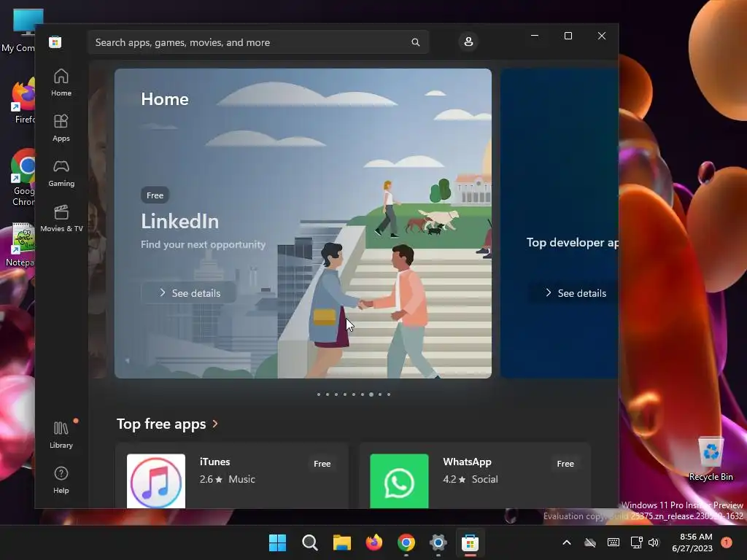The height and width of the screenshot is (560, 747).
Task: Open the WhatsApp app icon
Action: click(399, 481)
